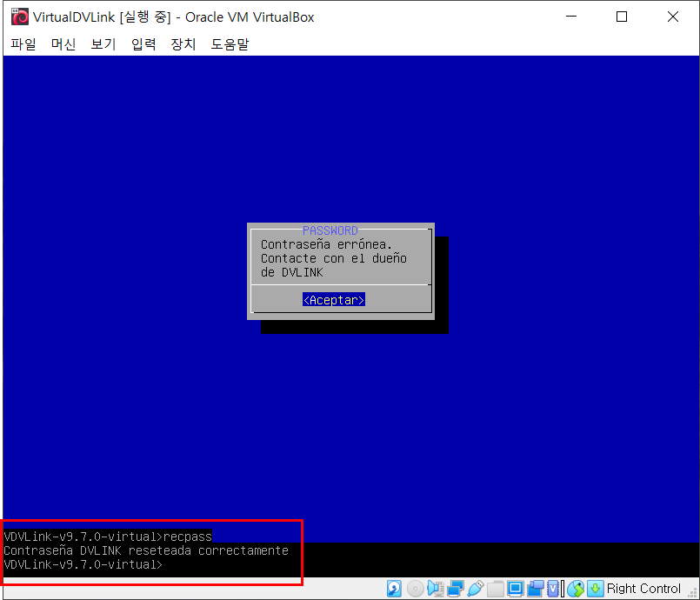Open the 장치 menu
The width and height of the screenshot is (700, 600).
183,43
